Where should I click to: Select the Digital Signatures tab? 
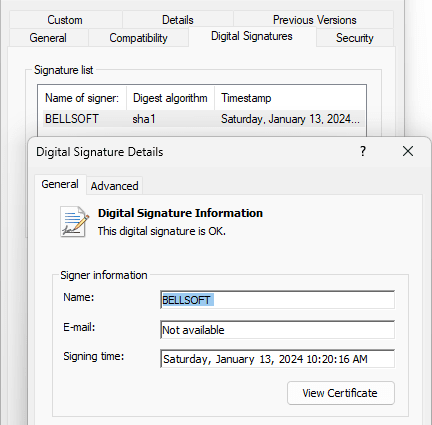(x=252, y=36)
